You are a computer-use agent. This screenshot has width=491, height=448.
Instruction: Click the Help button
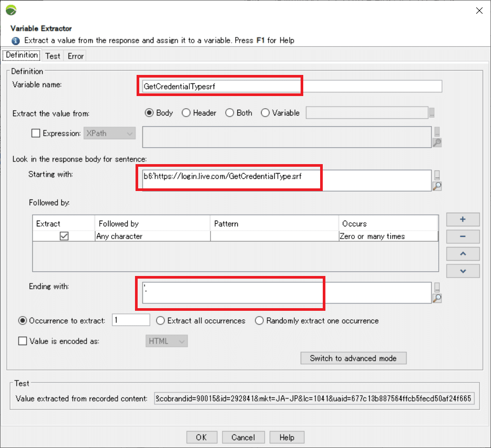pyautogui.click(x=287, y=437)
